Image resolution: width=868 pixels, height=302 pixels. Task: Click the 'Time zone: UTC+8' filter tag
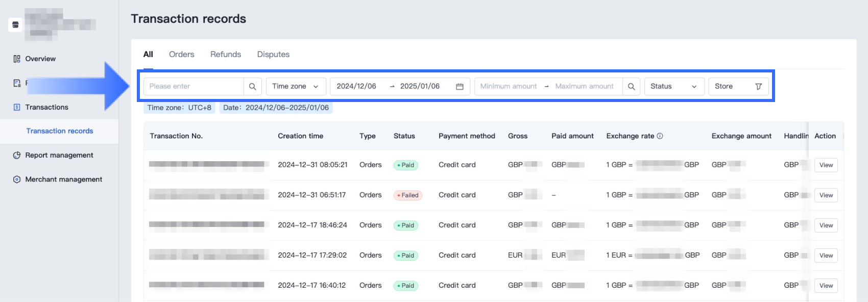(x=179, y=108)
